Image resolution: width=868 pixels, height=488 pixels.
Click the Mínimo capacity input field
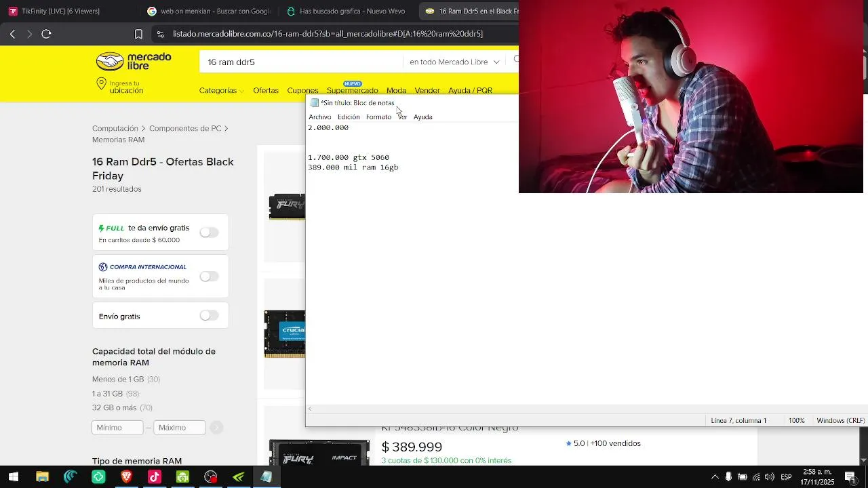tap(117, 428)
